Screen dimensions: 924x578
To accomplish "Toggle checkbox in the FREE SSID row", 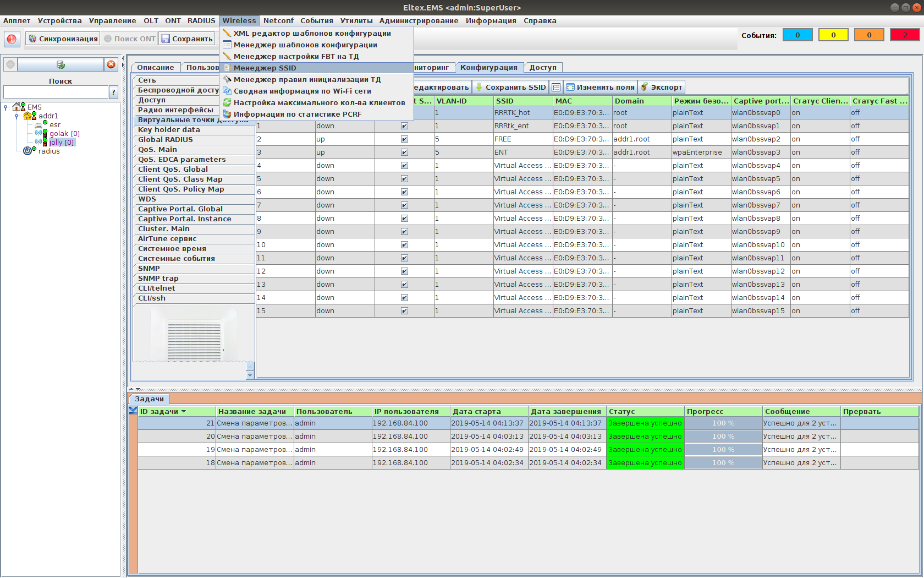I will pos(404,139).
